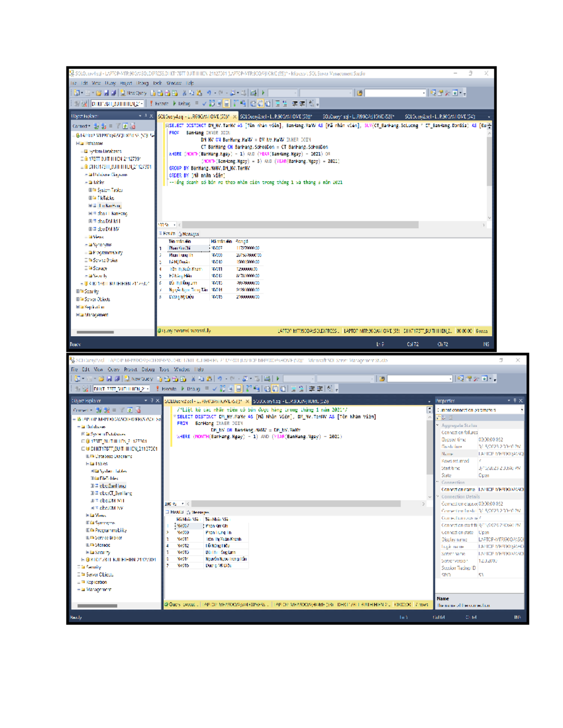563x728 pixels.
Task: Open File menu in lower SSMS window
Action: coord(75,369)
